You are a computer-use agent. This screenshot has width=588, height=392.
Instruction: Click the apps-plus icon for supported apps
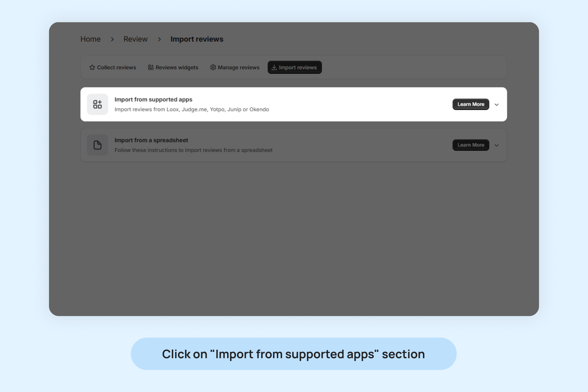(98, 104)
